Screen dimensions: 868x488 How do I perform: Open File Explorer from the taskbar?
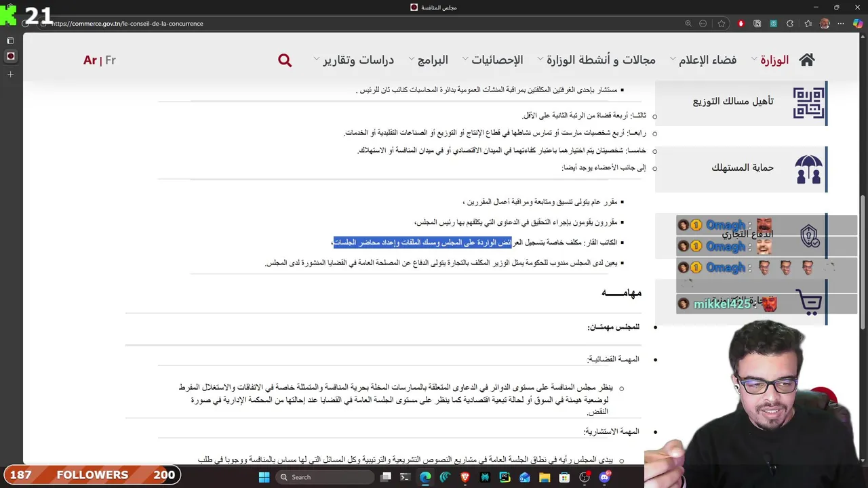545,477
